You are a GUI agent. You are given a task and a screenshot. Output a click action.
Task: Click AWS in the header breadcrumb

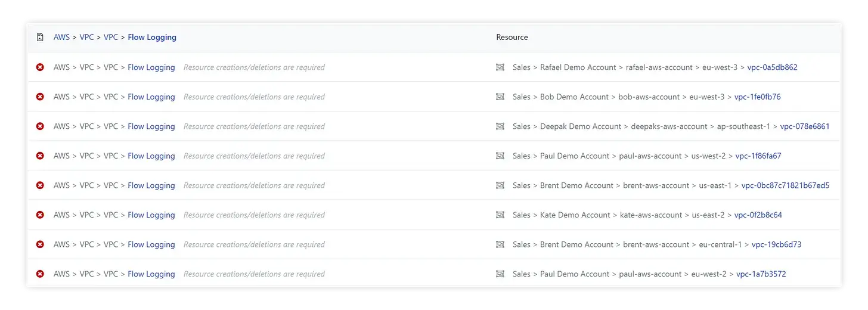pyautogui.click(x=61, y=37)
